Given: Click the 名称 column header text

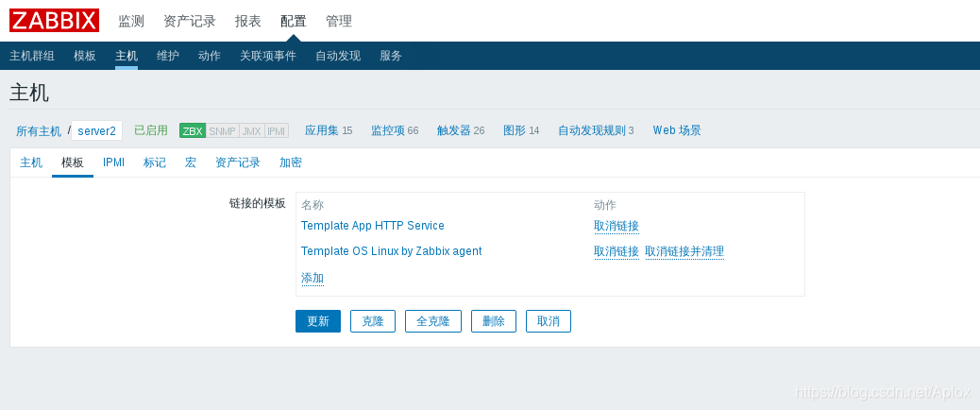Looking at the screenshot, I should 313,205.
